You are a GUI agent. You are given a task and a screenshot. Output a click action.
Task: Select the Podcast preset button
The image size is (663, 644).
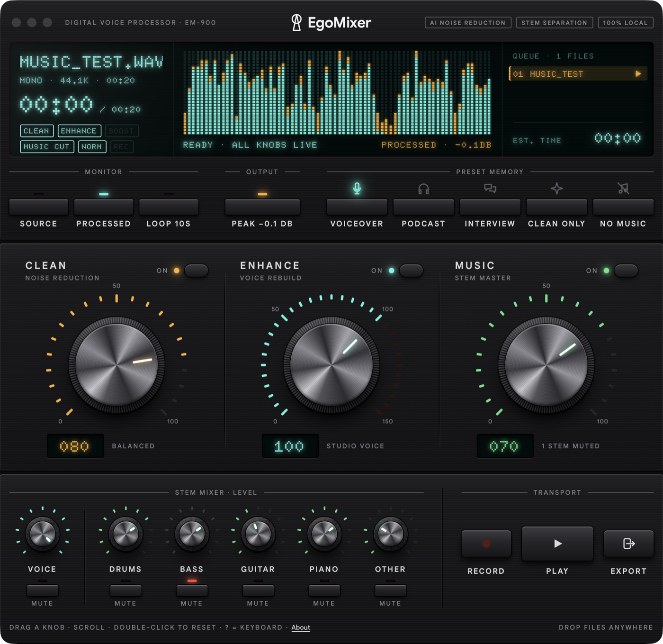(423, 207)
